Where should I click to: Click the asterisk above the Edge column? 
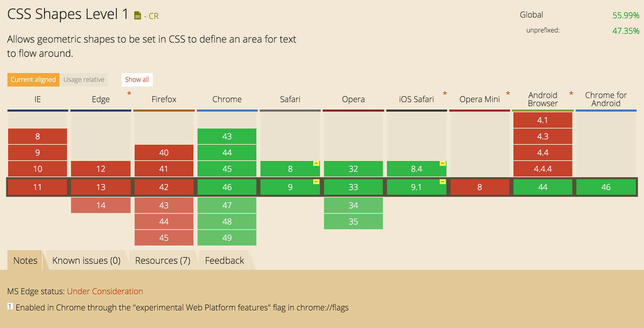pyautogui.click(x=129, y=94)
